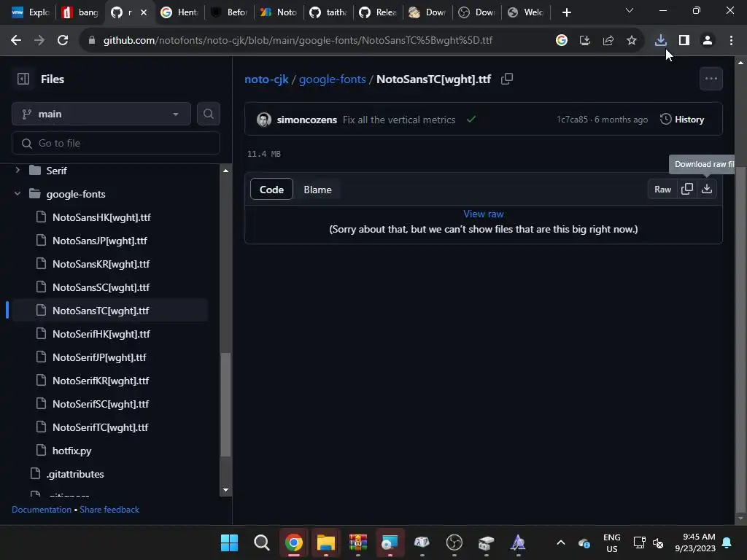Open a new browser tab

(x=566, y=12)
